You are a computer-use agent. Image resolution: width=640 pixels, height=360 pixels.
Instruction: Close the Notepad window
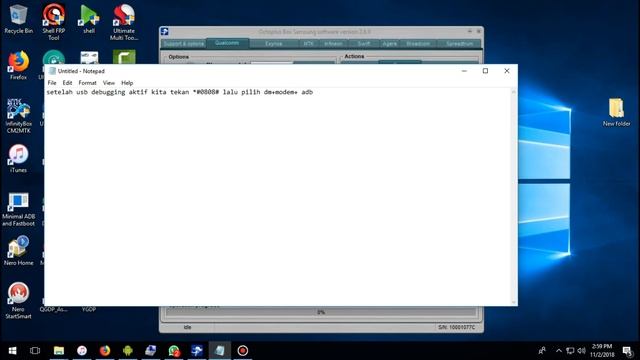coord(507,71)
